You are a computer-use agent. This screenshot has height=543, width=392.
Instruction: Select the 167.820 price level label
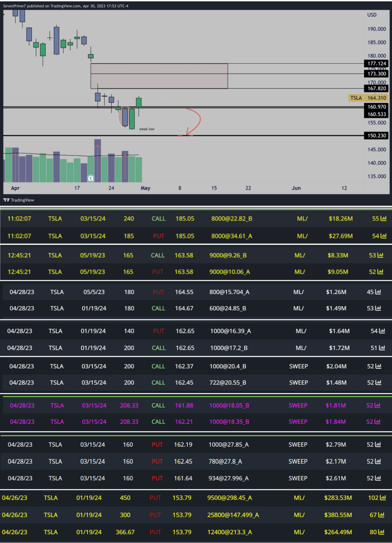click(x=377, y=89)
